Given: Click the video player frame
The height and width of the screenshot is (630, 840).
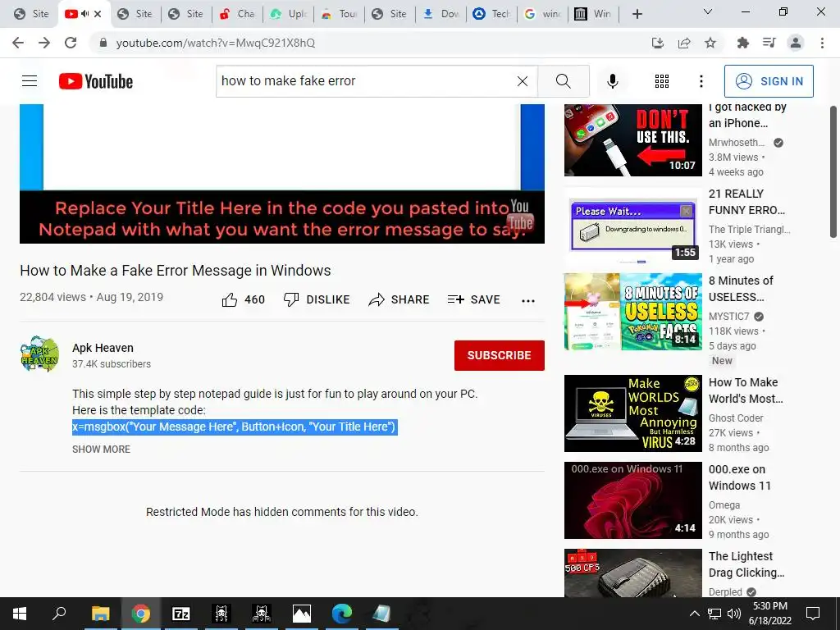Looking at the screenshot, I should pyautogui.click(x=282, y=174).
